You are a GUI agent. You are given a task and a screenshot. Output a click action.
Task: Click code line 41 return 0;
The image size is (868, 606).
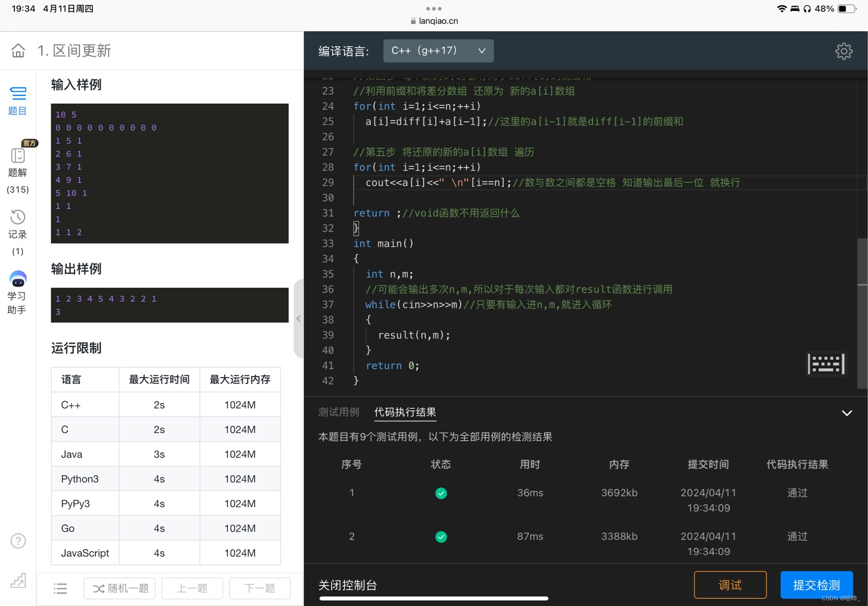tap(392, 365)
